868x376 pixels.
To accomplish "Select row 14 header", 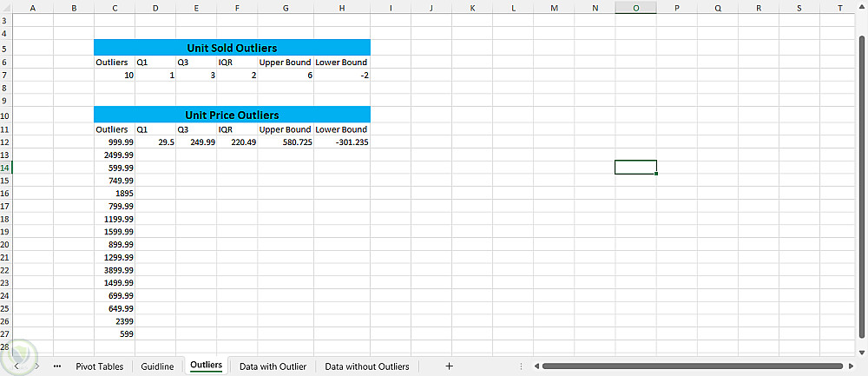I will 5,168.
